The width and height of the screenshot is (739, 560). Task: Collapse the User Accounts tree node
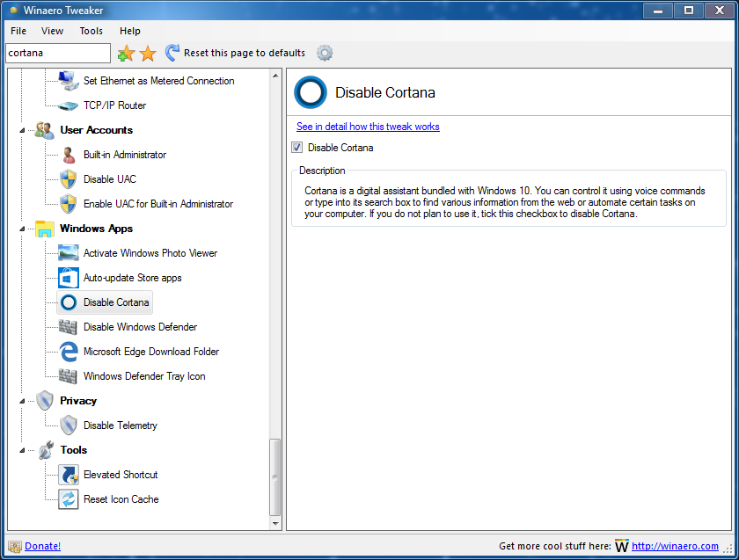pyautogui.click(x=22, y=130)
